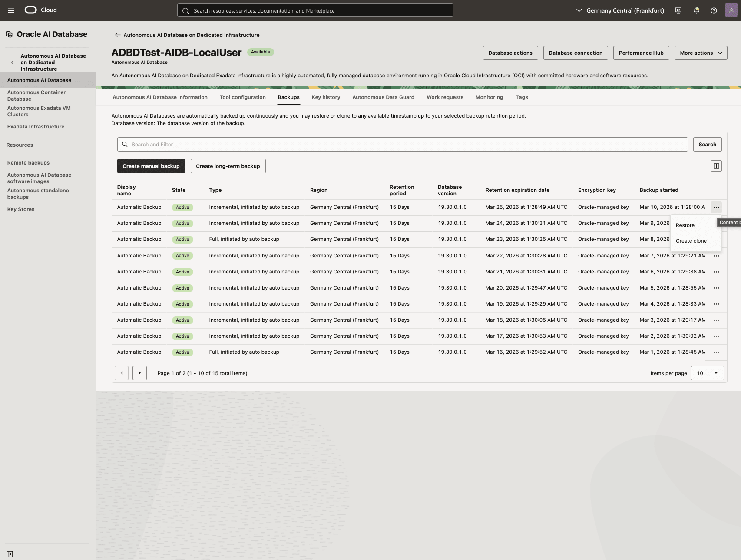Image resolution: width=741 pixels, height=560 pixels.
Task: Open the Tags tab
Action: click(x=522, y=97)
